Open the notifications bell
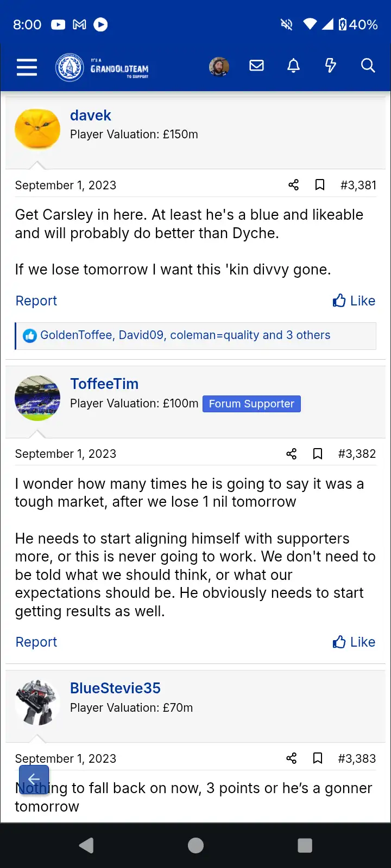 point(293,66)
